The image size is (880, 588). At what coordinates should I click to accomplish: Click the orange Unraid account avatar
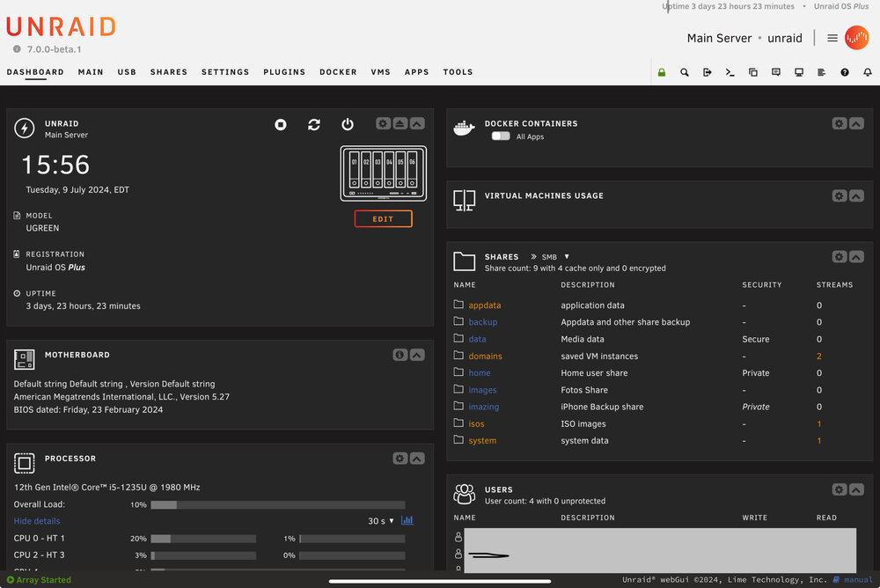[x=857, y=38]
